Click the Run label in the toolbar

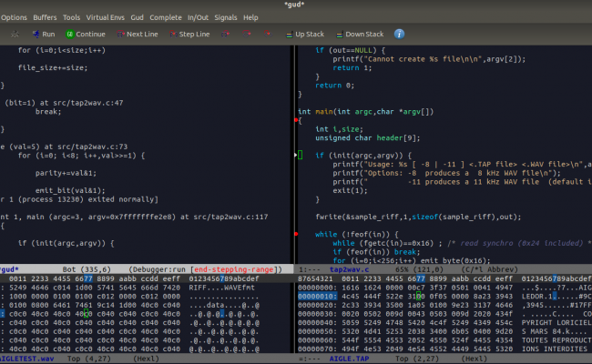tap(48, 35)
